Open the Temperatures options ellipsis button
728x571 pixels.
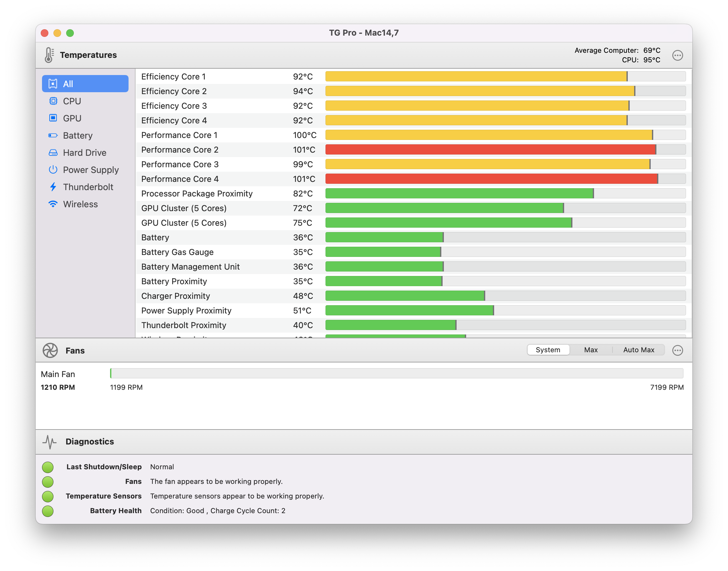pos(677,55)
